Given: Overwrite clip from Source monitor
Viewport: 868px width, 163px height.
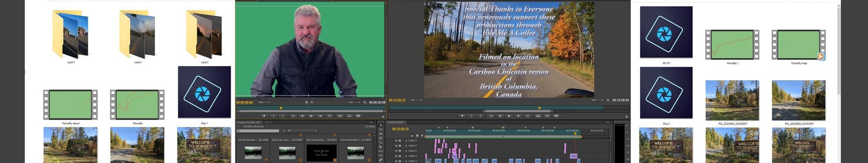Looking at the screenshot, I should point(349,116).
